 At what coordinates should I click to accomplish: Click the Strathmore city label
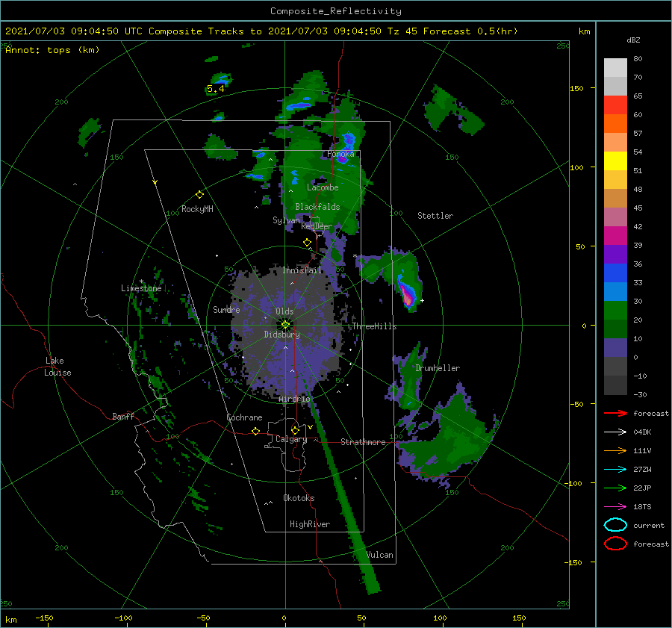(x=363, y=442)
